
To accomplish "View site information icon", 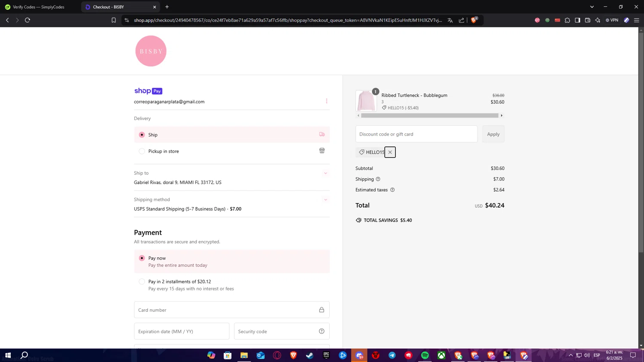I will pyautogui.click(x=126, y=20).
